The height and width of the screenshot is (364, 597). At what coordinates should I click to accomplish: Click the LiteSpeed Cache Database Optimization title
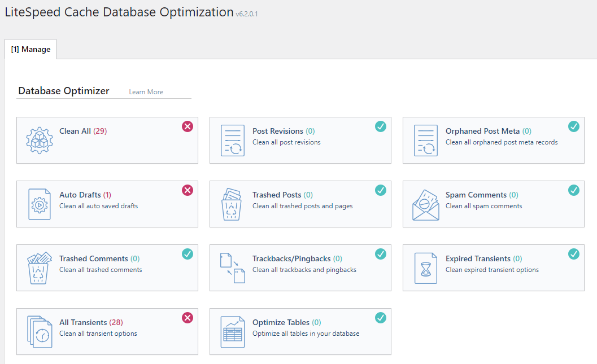(x=119, y=12)
